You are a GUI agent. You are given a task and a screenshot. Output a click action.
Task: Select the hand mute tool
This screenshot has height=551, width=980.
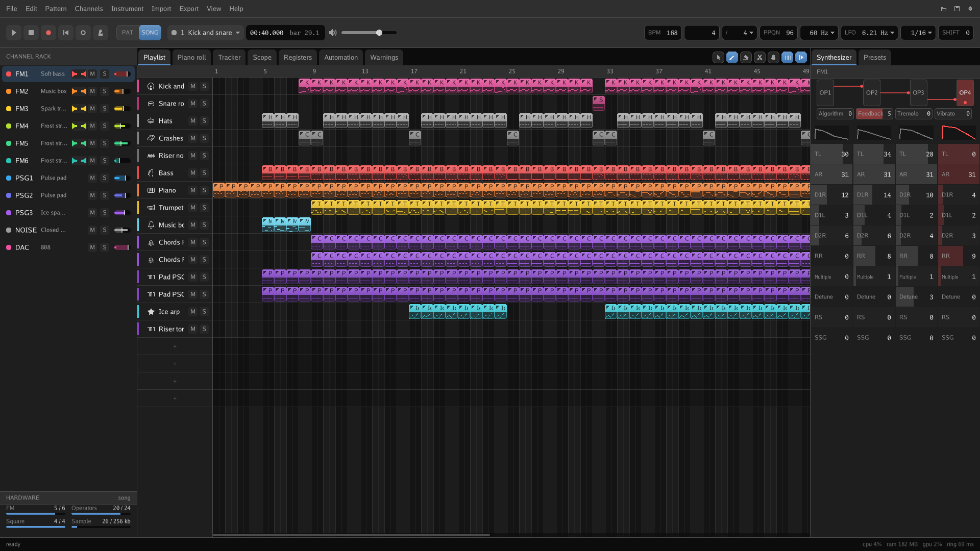pyautogui.click(x=773, y=58)
